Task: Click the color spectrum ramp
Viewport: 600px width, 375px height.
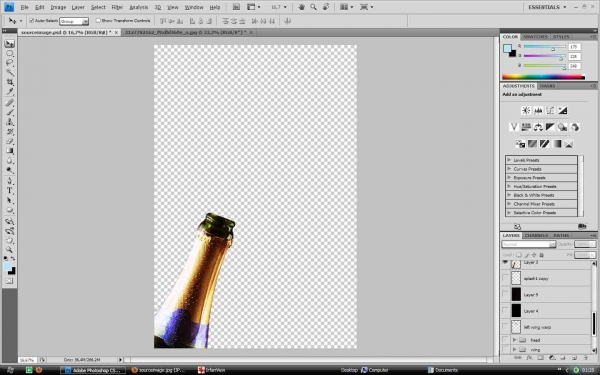Action: 544,77
